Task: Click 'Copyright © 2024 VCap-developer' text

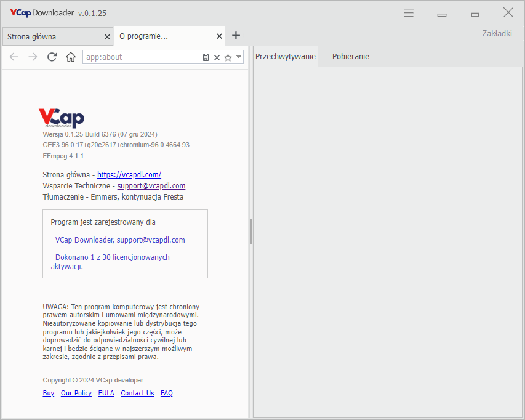Action: (x=93, y=380)
